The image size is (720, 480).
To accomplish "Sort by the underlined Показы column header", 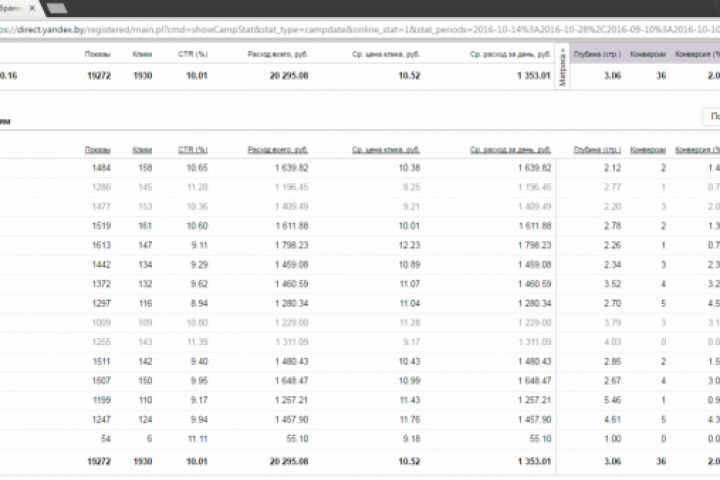I will (x=98, y=150).
